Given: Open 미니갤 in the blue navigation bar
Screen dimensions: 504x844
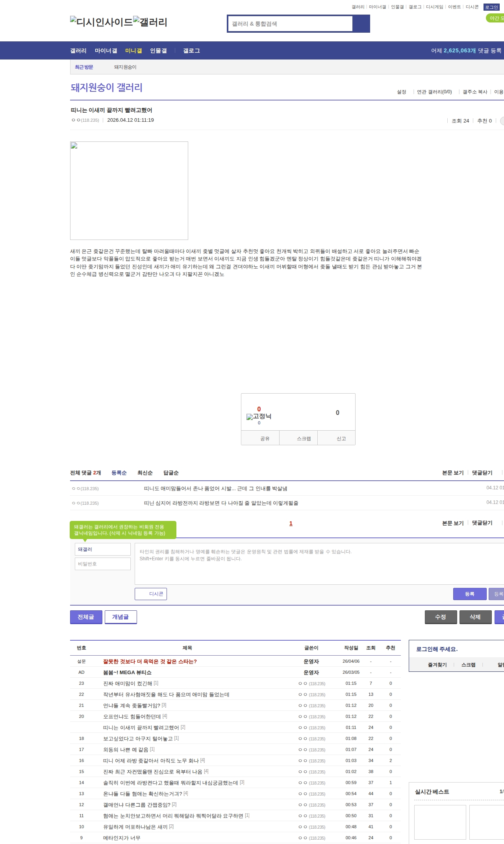Looking at the screenshot, I should [x=133, y=51].
